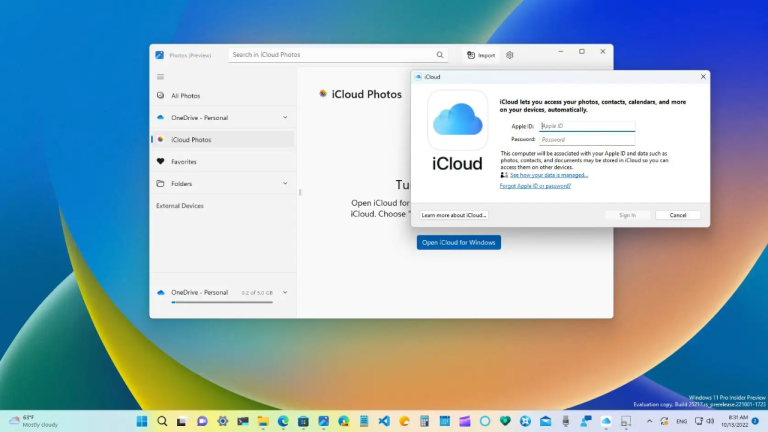
Task: Focus the Apple ID input field
Action: (x=587, y=126)
